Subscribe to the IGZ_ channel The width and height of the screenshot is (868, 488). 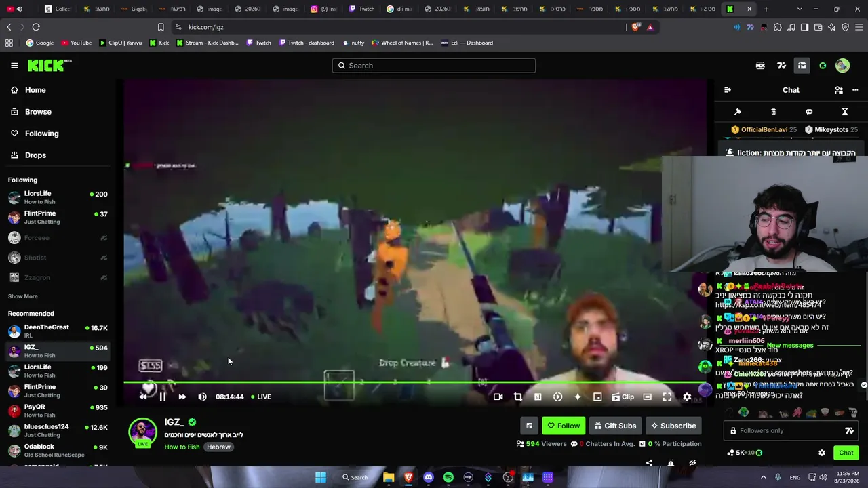(673, 426)
